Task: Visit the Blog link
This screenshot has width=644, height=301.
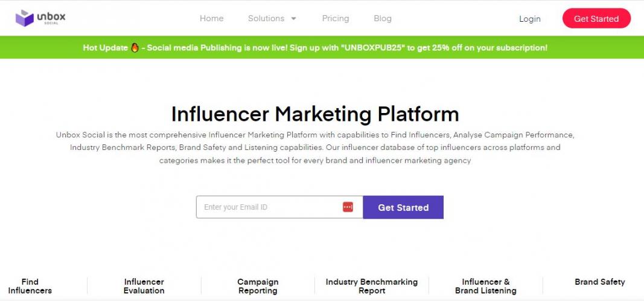Action: (383, 18)
